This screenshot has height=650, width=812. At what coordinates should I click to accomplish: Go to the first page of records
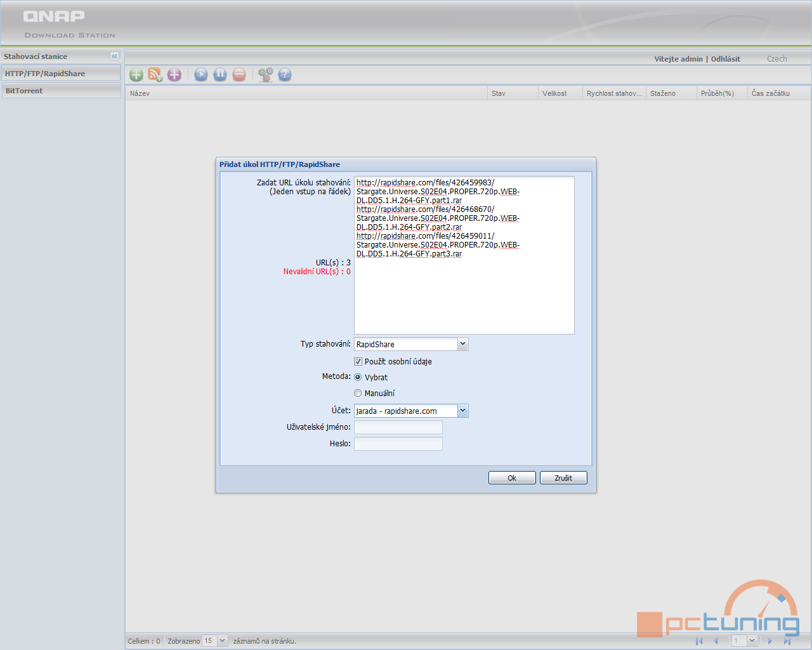[699, 641]
